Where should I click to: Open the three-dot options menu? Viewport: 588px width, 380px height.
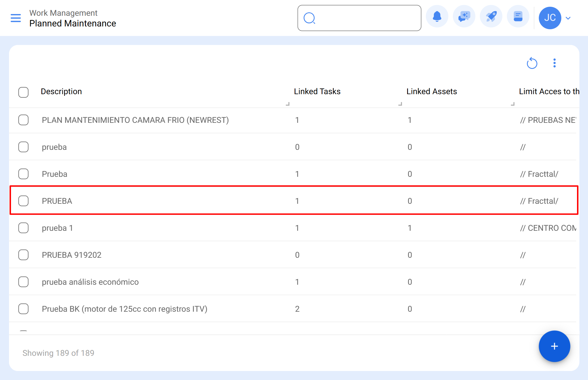point(555,63)
